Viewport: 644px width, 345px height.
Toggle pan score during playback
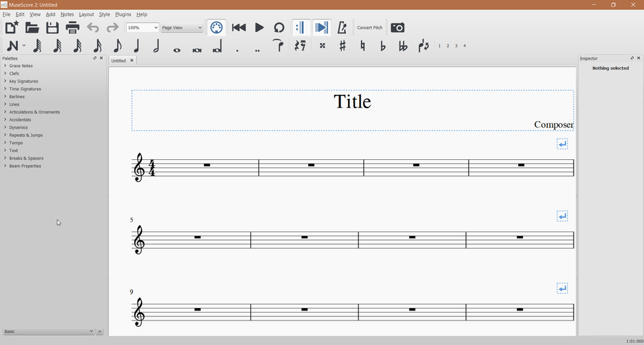point(321,27)
